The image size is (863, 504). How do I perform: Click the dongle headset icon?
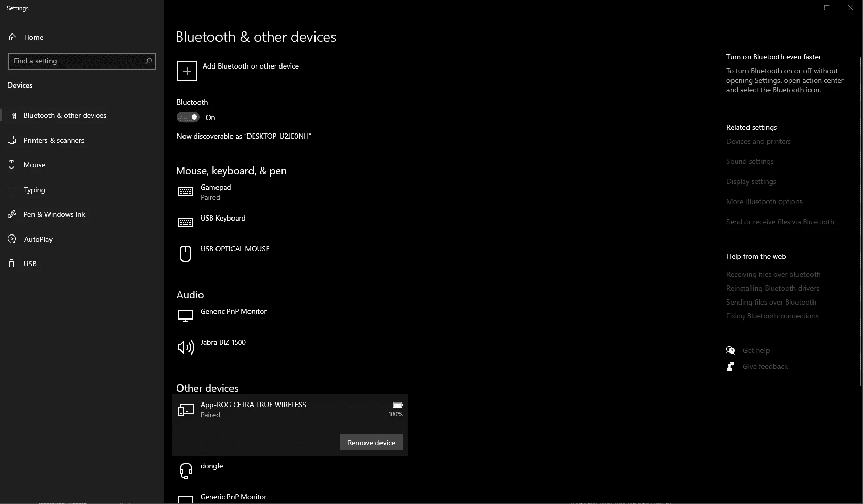click(x=186, y=471)
